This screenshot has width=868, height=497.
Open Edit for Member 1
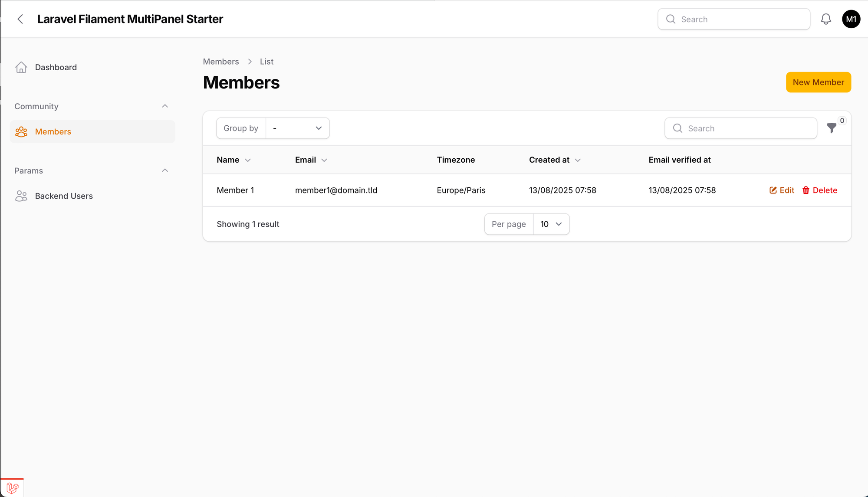pyautogui.click(x=781, y=190)
